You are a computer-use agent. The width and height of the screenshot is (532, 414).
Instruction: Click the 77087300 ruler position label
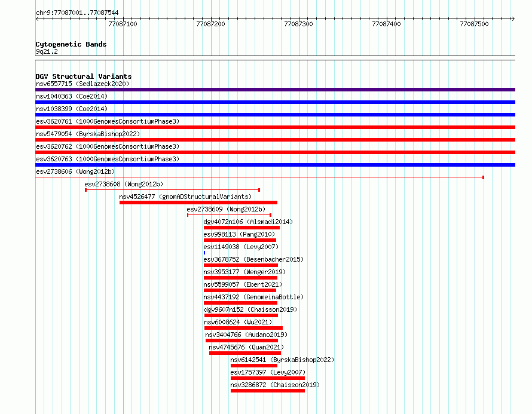tap(298, 24)
